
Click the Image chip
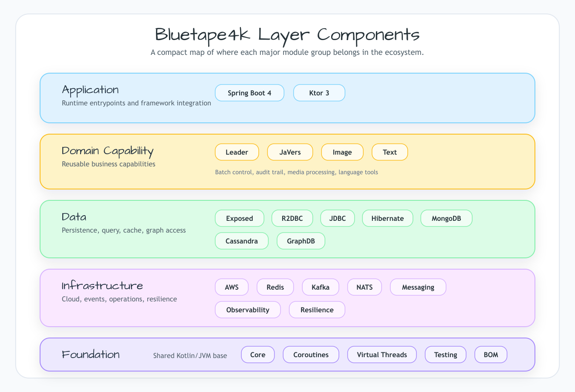coord(342,152)
